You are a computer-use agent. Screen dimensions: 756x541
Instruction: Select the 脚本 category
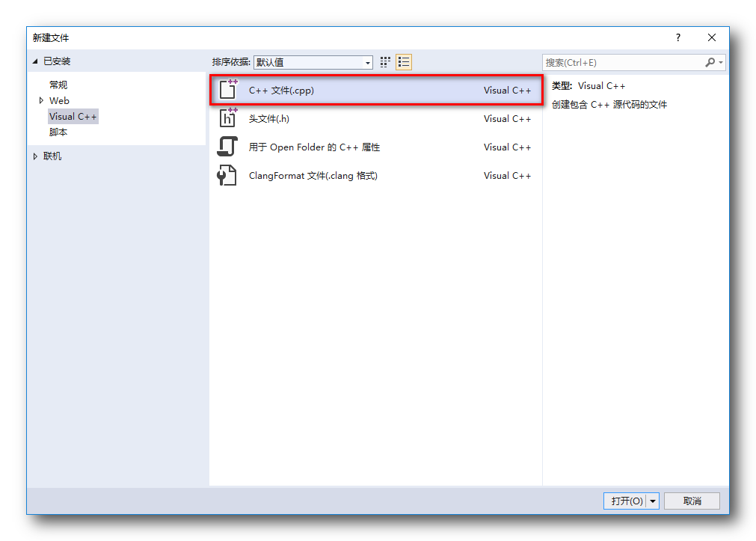tap(58, 132)
